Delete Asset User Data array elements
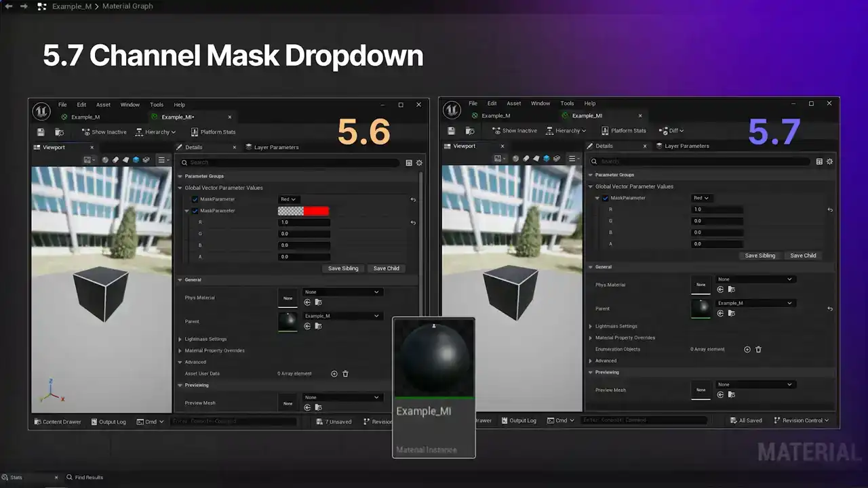Viewport: 868px width, 488px height. (345, 373)
